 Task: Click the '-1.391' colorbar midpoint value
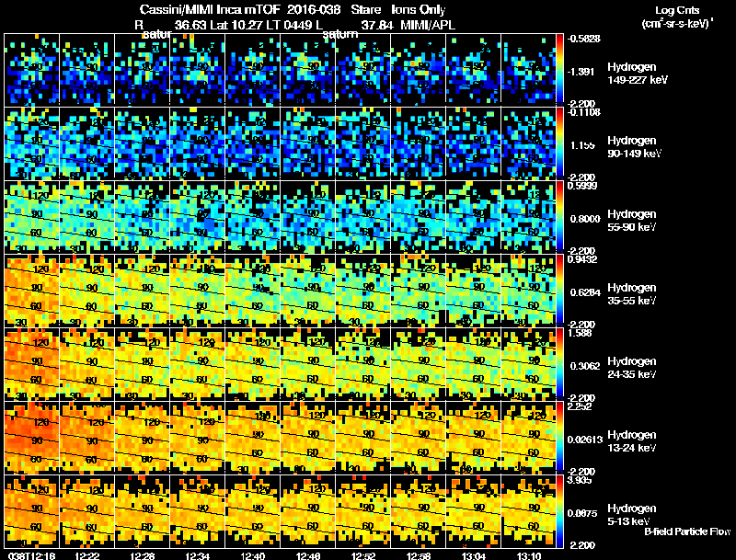[x=581, y=72]
